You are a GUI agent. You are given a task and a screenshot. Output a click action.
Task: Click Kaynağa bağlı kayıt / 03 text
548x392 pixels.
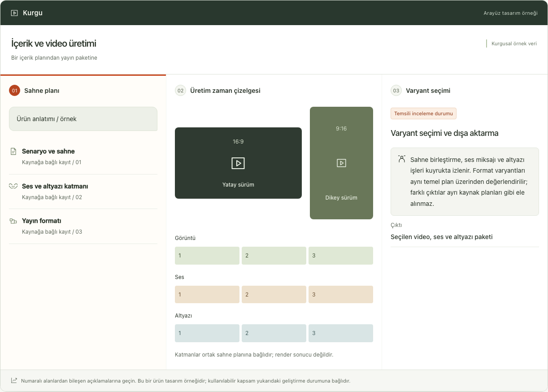(x=52, y=232)
